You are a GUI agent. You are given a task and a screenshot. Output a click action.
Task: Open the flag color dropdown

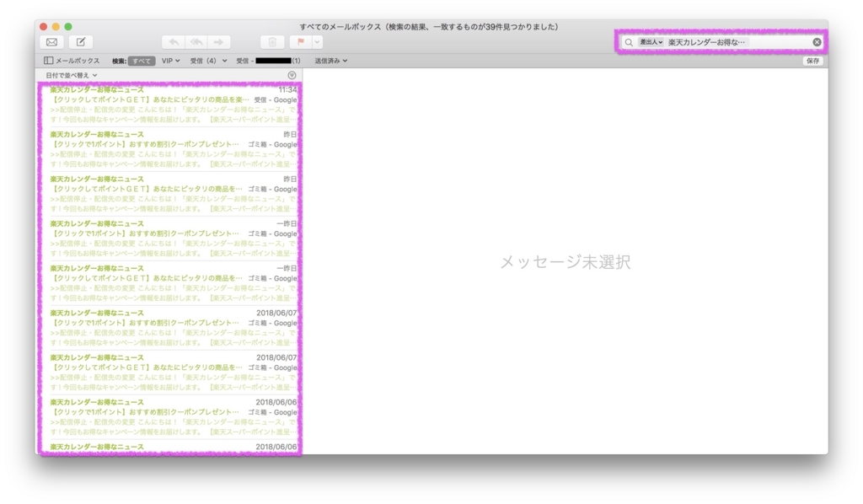[318, 42]
